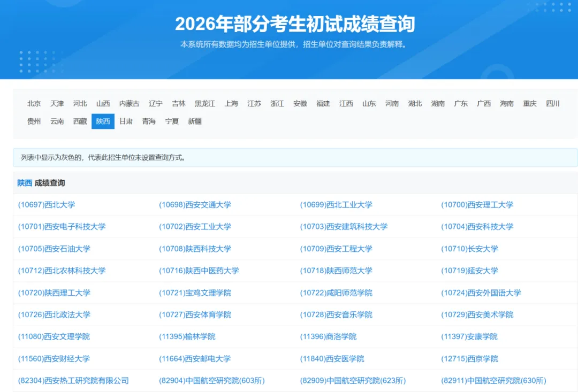The image size is (578, 392).
Task: Open (10697)西北大学 score query link
Action: [47, 205]
